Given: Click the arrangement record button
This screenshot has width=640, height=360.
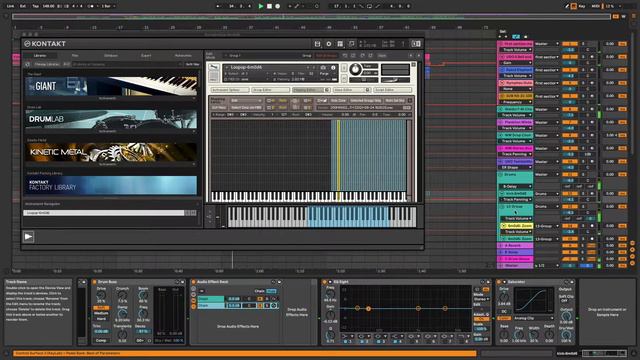Looking at the screenshot, I should tap(278, 6).
